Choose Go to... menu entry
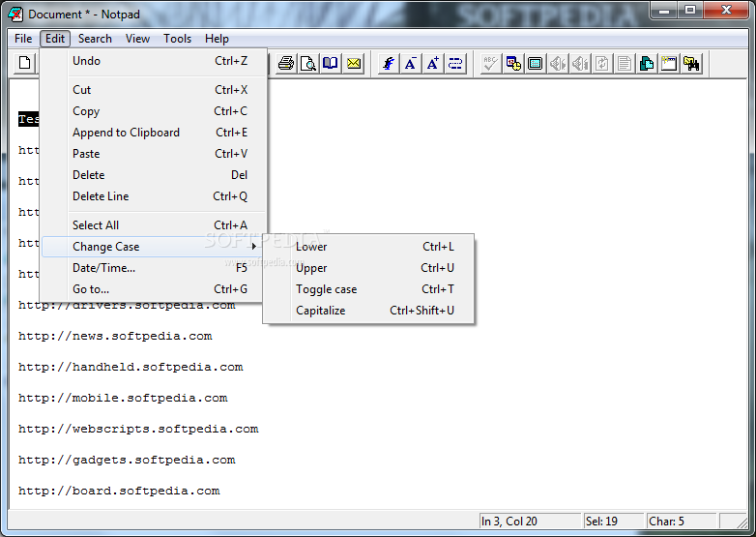This screenshot has width=756, height=537. [x=154, y=289]
